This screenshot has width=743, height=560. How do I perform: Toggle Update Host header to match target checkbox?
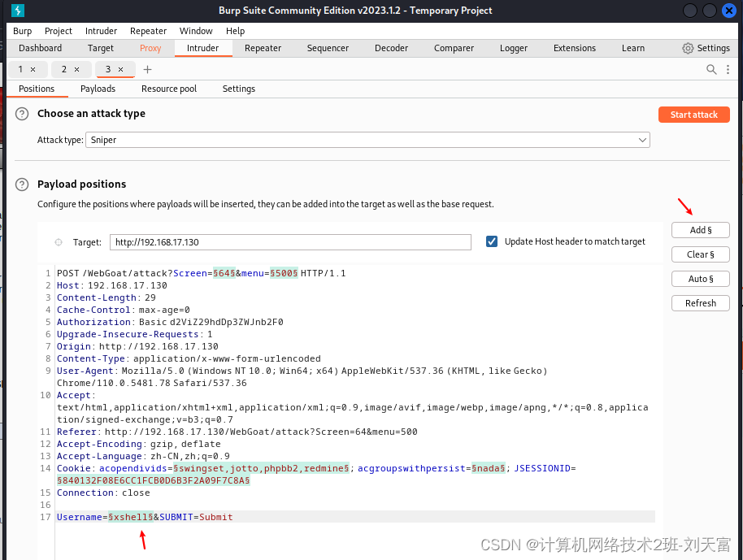click(492, 241)
